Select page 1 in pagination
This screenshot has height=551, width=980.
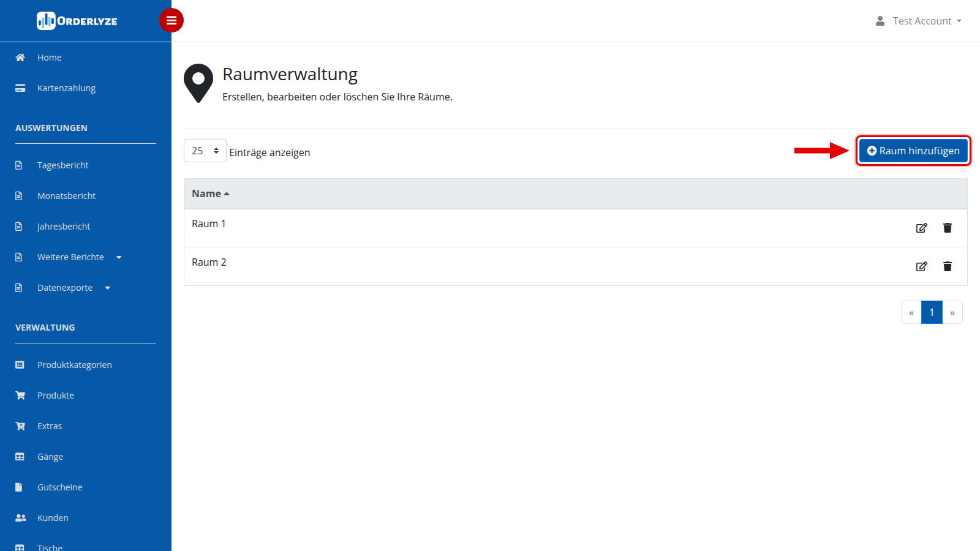(932, 312)
